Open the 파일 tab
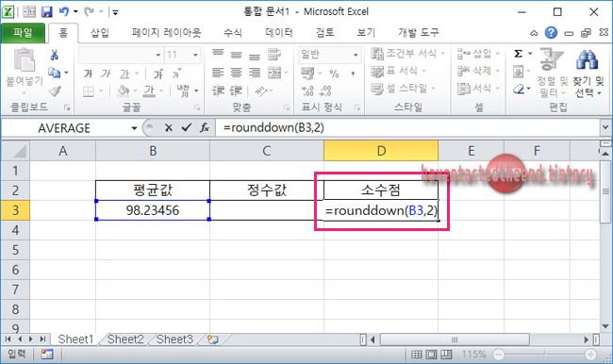Image resolution: width=613 pixels, height=364 pixels. [x=23, y=32]
